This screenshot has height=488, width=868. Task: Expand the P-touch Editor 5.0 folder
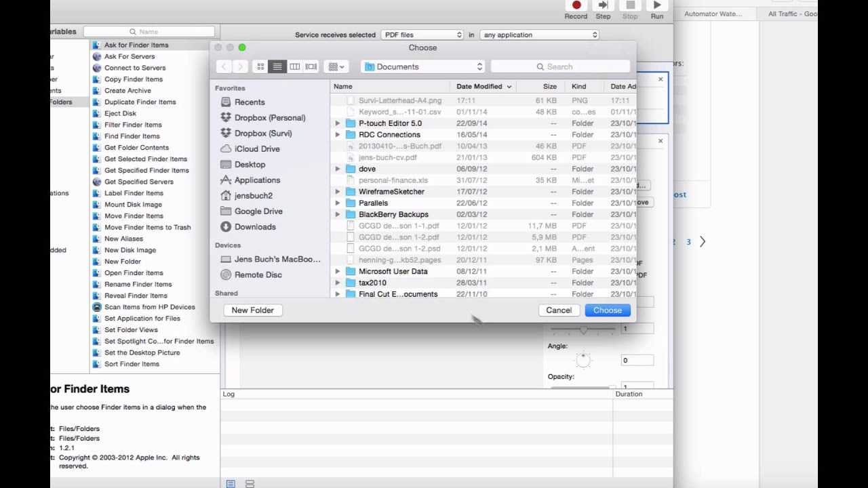click(338, 123)
